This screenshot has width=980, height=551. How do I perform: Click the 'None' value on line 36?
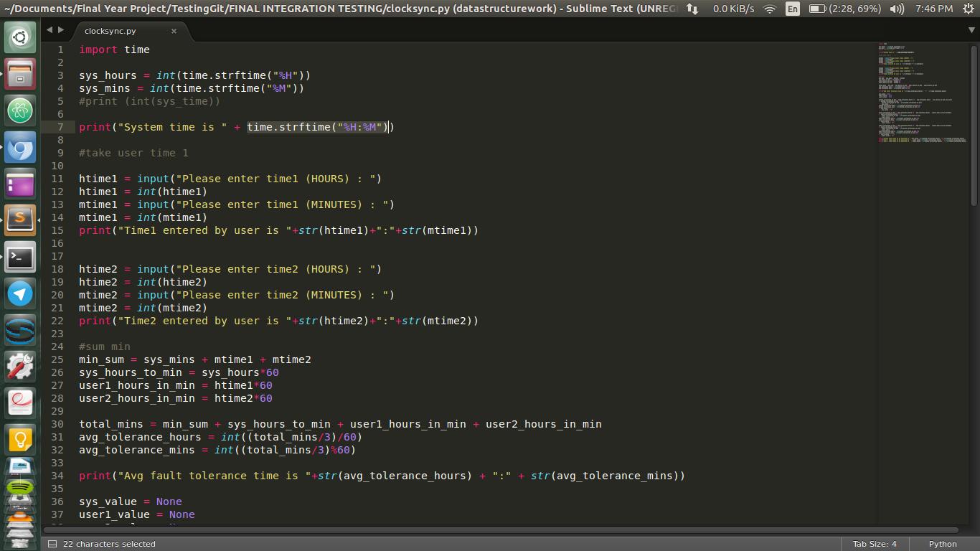click(169, 501)
